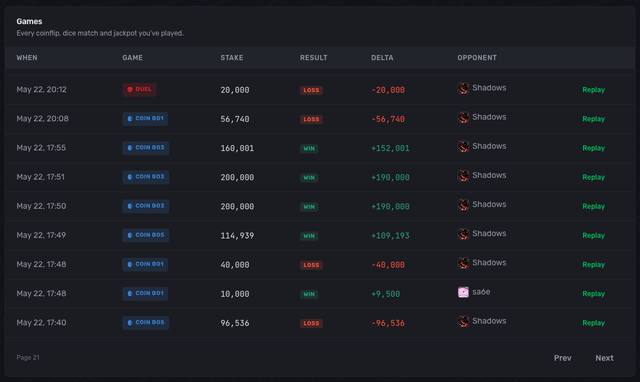This screenshot has width=640, height=382.
Task: Click WIN badge in 17:55 row
Action: (x=309, y=149)
